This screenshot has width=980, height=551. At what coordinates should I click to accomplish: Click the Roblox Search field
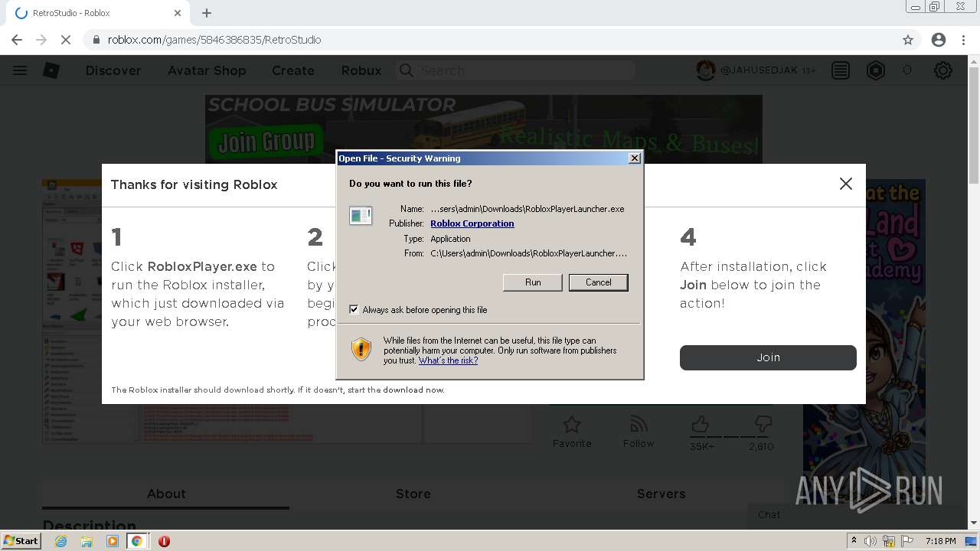coord(515,70)
